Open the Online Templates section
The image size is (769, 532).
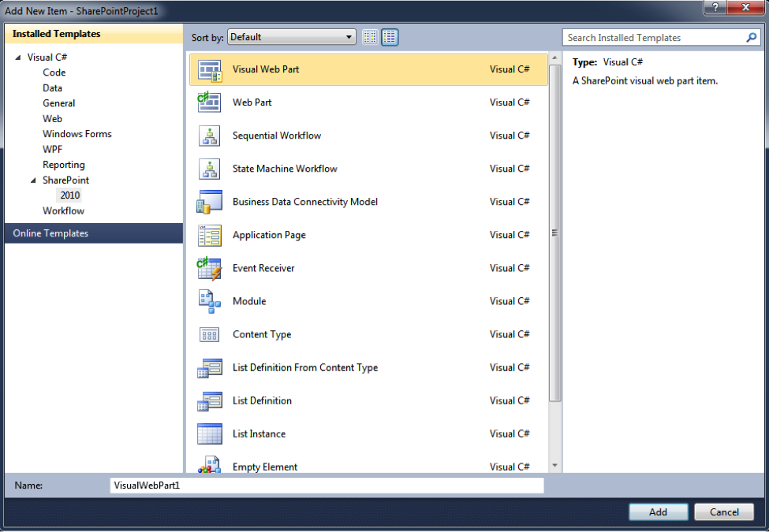(x=94, y=233)
